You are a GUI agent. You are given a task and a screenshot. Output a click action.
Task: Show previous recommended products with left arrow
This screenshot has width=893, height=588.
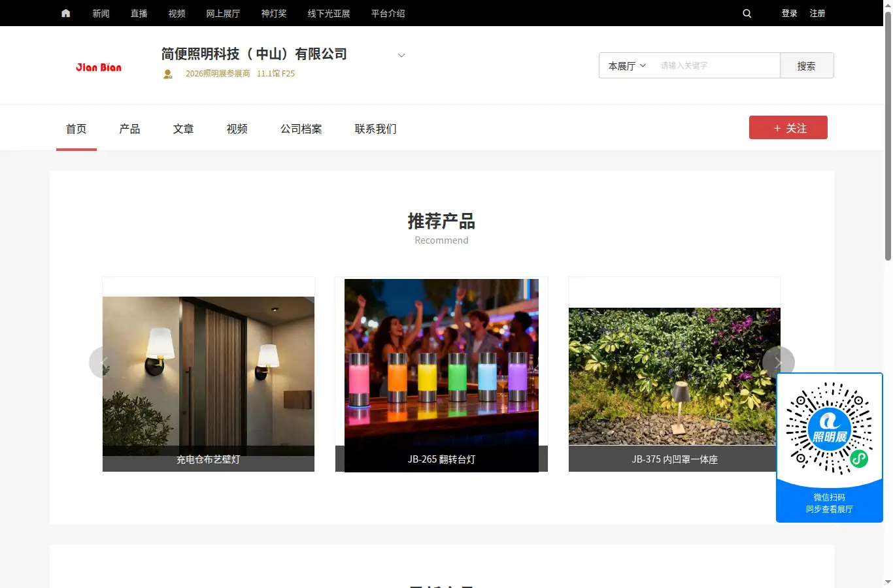pos(105,362)
